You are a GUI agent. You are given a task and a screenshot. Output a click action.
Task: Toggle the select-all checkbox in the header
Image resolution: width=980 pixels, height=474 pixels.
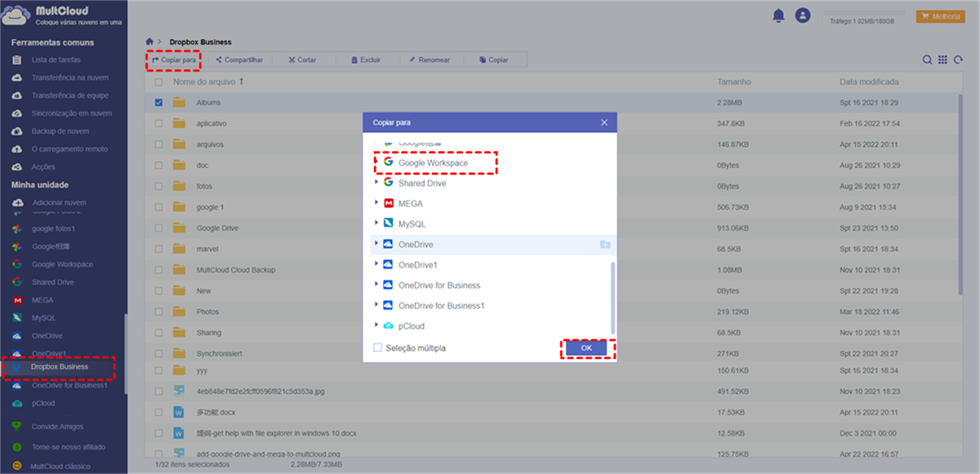pyautogui.click(x=158, y=82)
